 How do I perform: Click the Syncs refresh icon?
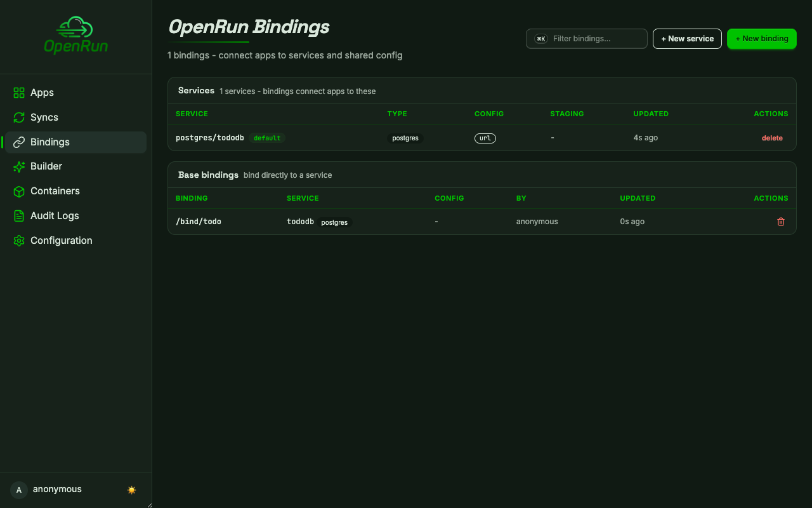click(19, 117)
